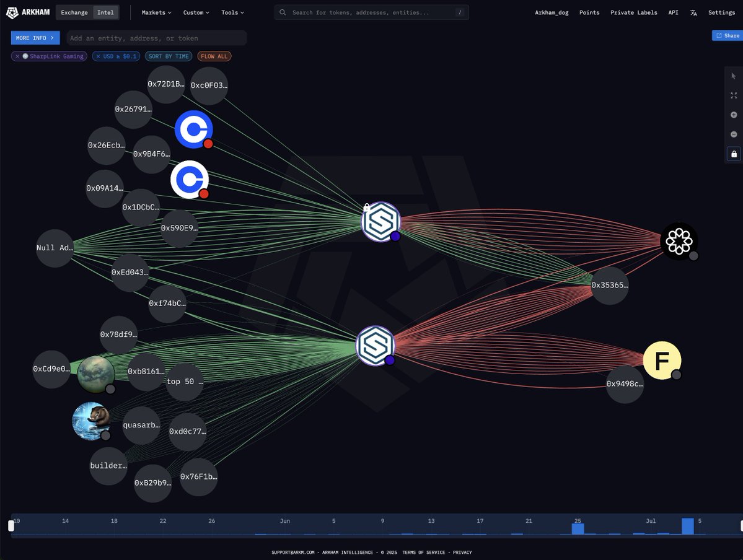Open the Tools dropdown menu
This screenshot has height=560, width=743.
(232, 12)
